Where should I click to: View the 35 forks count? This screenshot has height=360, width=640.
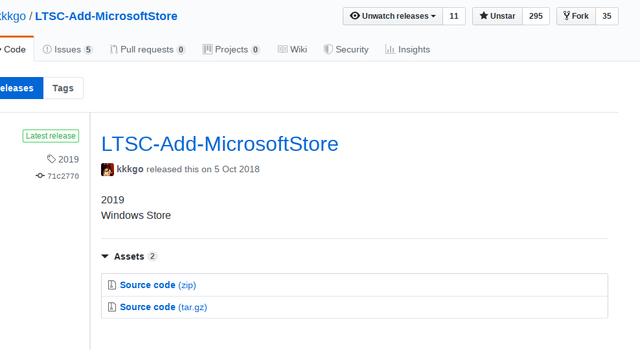coord(607,16)
